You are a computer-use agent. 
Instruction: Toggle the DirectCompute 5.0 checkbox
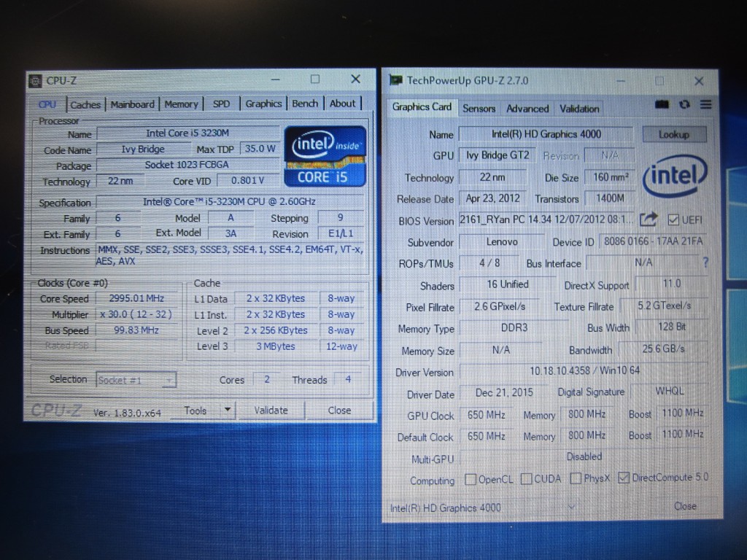point(624,478)
